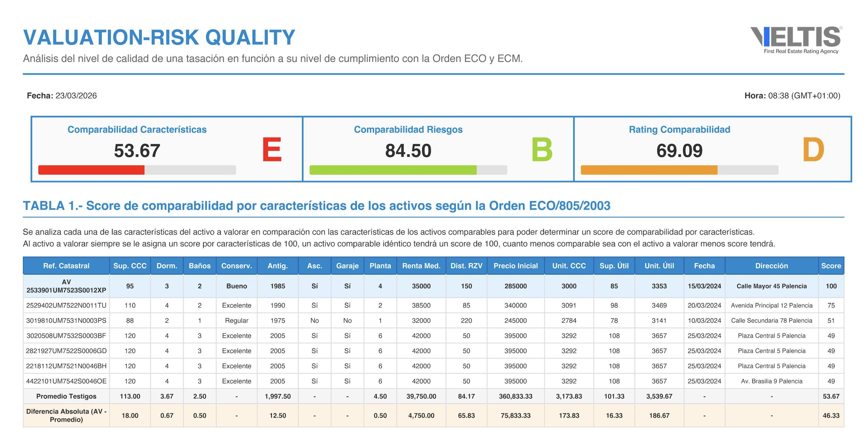The height and width of the screenshot is (447, 868).
Task: Click the Score column header
Action: (x=831, y=266)
